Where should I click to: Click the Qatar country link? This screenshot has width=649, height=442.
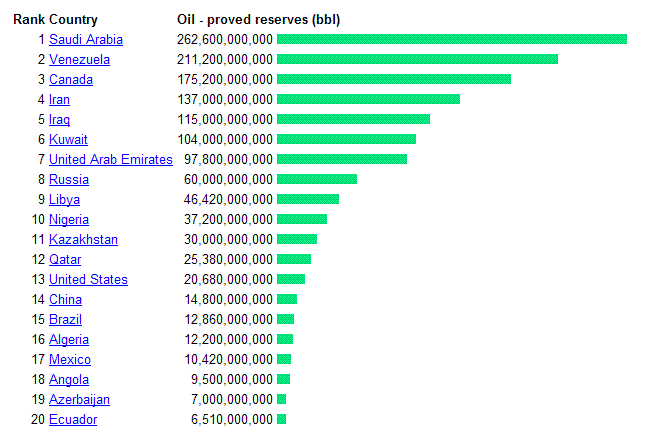coord(65,260)
